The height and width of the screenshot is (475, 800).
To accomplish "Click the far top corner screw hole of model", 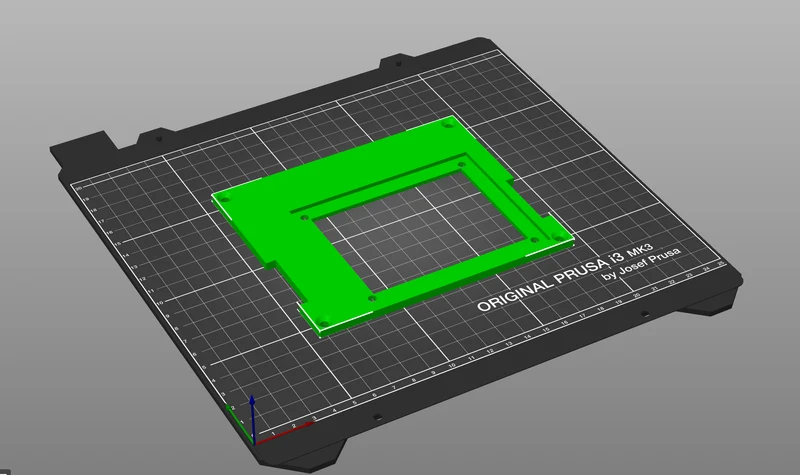I will coord(448,124).
